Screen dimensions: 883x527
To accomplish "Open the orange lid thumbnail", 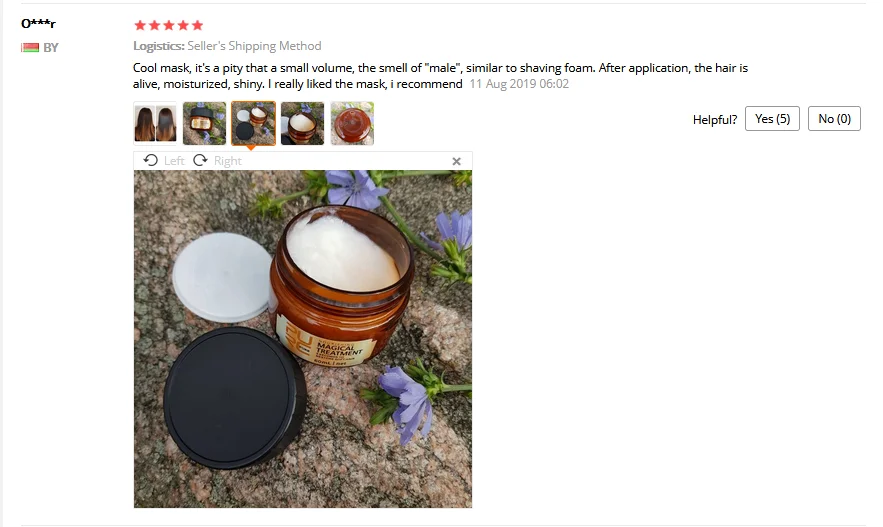I will (352, 123).
